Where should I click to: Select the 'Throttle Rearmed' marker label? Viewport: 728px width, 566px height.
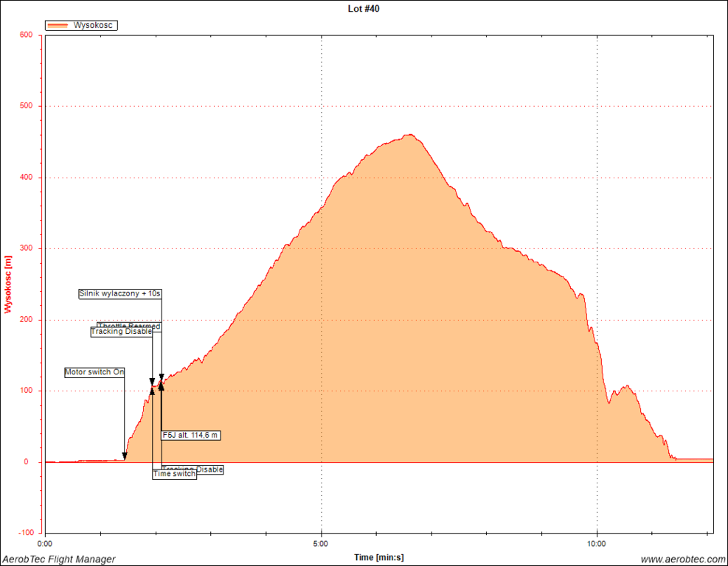(129, 325)
